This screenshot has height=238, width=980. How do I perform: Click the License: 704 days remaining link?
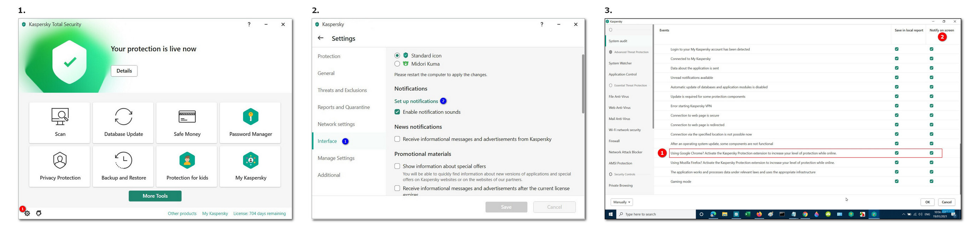259,214
